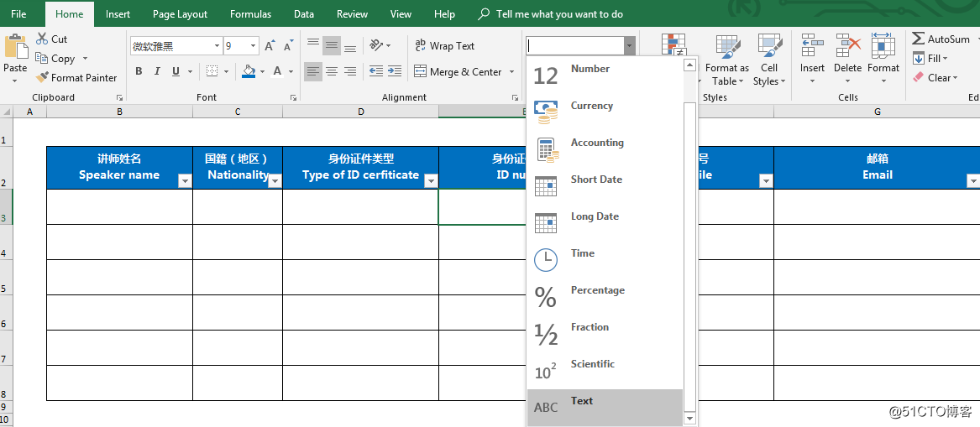The height and width of the screenshot is (427, 980).
Task: Select Accounting format option
Action: tap(605, 149)
